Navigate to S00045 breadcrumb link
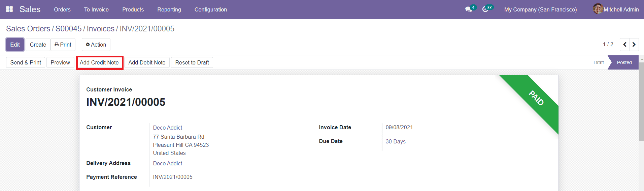Screen dimensions: 644x191 68,29
